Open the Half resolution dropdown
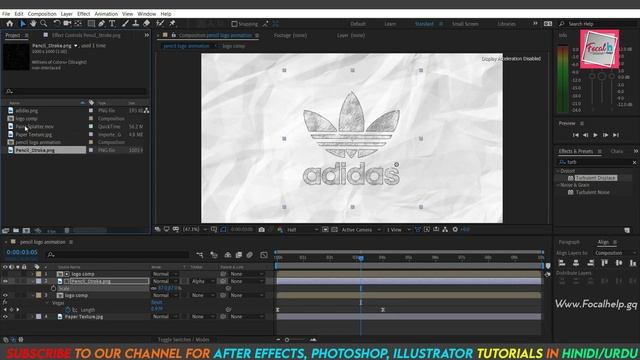The image size is (640, 360). coord(302,230)
